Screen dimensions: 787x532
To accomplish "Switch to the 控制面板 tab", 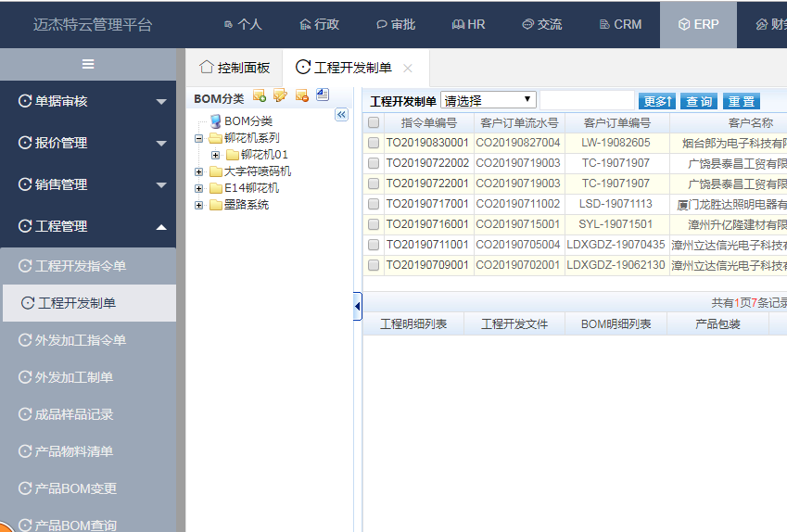I will pos(235,68).
